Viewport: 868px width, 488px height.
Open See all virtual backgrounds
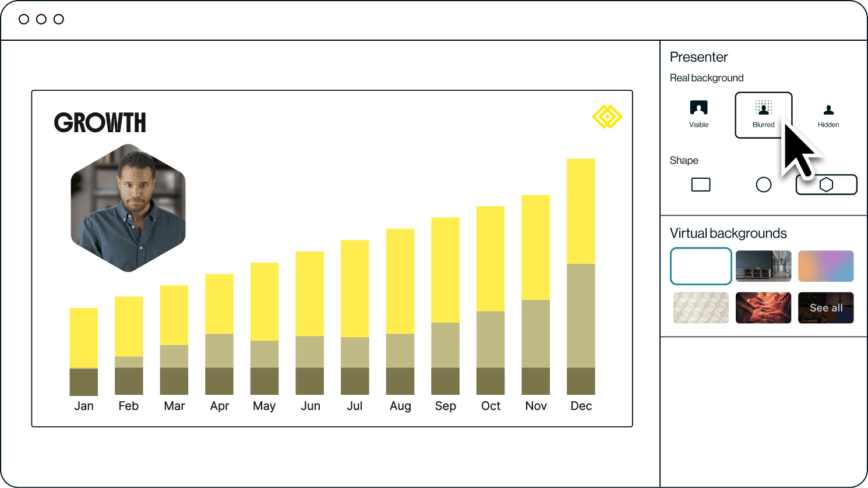(825, 307)
